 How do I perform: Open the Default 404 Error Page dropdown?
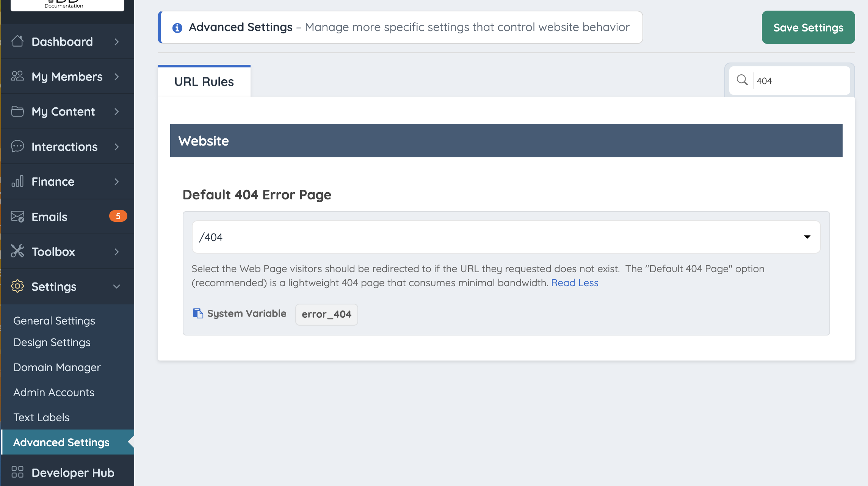point(506,237)
